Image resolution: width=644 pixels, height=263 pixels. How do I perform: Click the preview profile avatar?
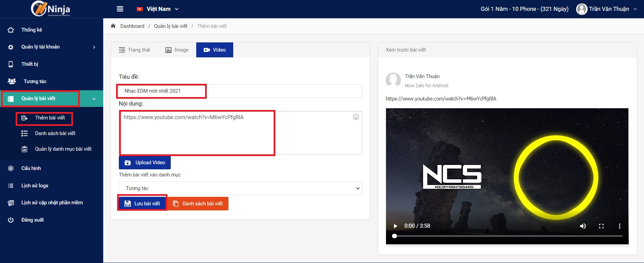(x=393, y=80)
